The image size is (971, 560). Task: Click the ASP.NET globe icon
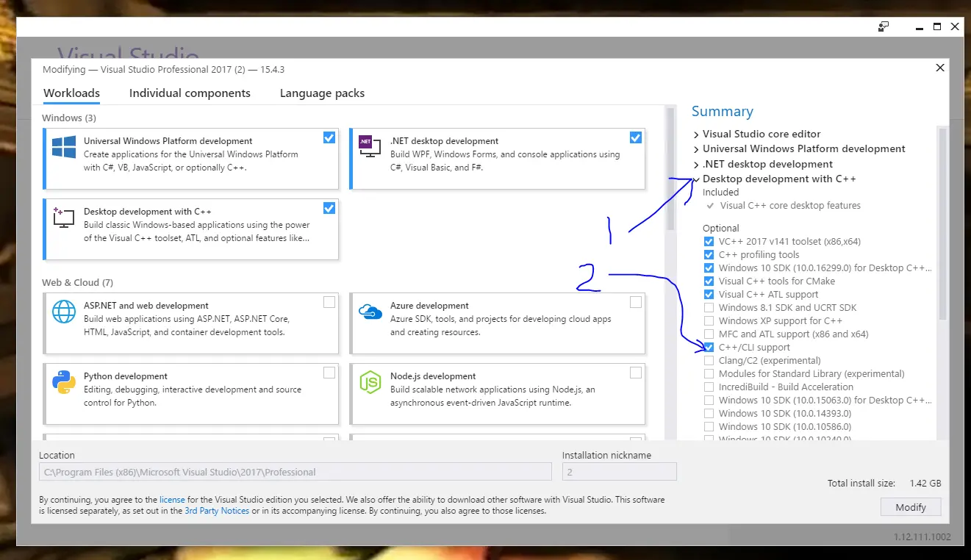pyautogui.click(x=64, y=312)
